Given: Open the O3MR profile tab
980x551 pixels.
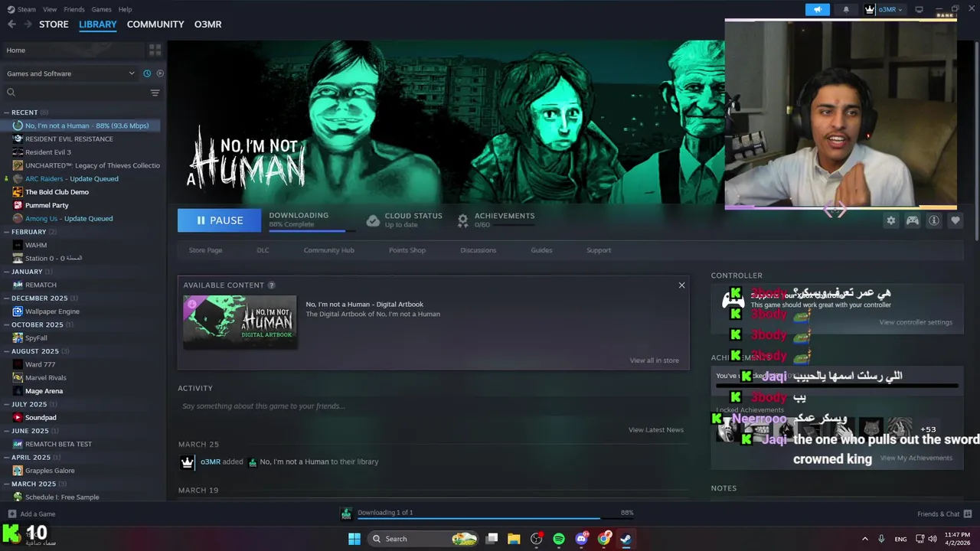Looking at the screenshot, I should [207, 24].
